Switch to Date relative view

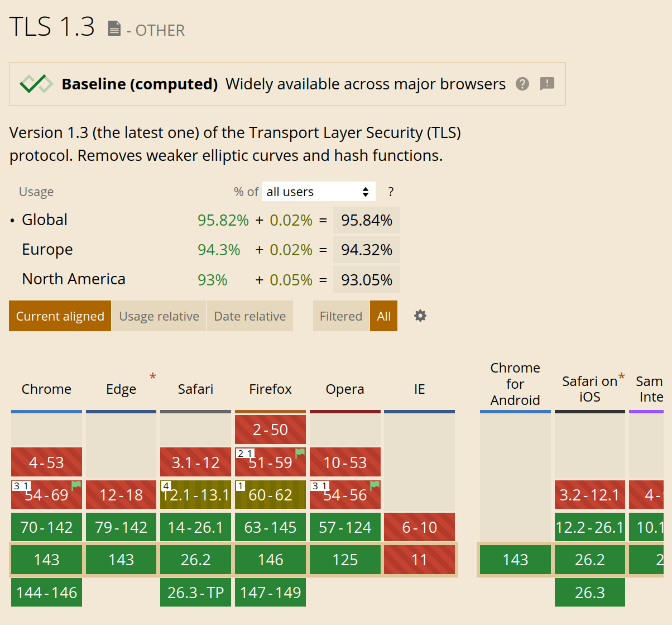tap(249, 316)
